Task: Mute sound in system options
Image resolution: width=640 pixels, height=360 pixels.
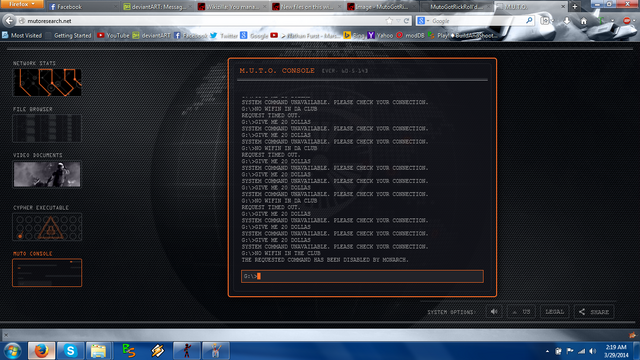Action: tap(494, 312)
